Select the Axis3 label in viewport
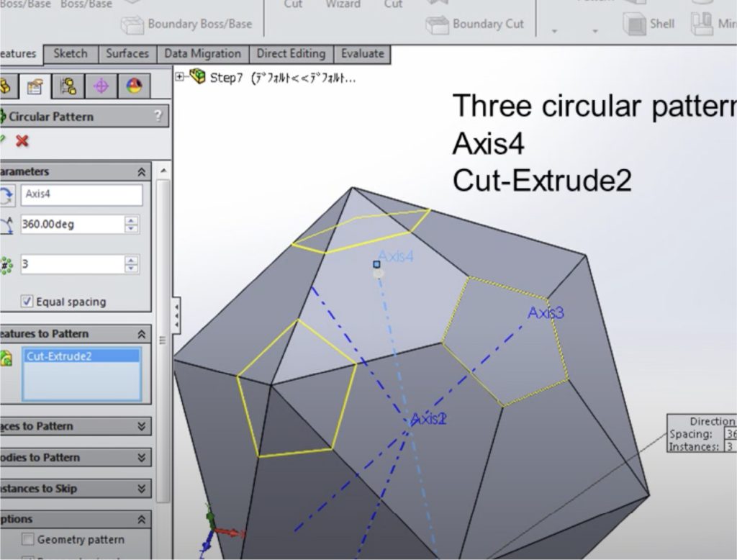This screenshot has width=737, height=560. 546,312
